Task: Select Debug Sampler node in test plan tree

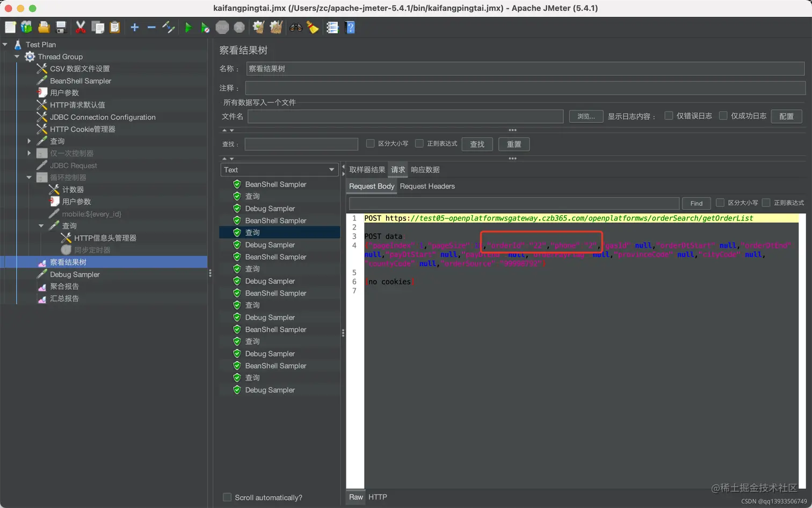Action: click(75, 274)
